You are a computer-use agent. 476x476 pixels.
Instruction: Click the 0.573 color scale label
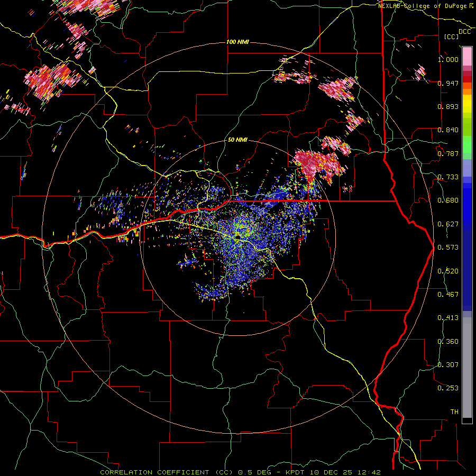[448, 248]
